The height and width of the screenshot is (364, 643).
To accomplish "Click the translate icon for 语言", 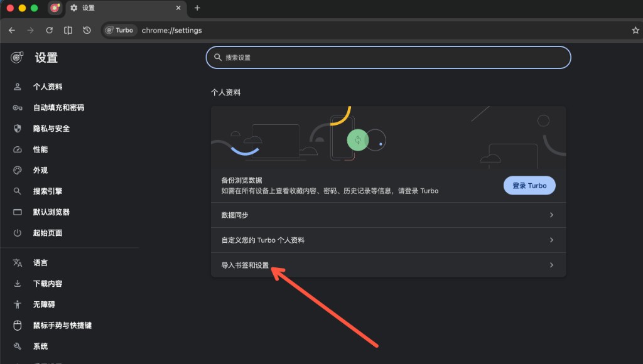I will point(17,263).
